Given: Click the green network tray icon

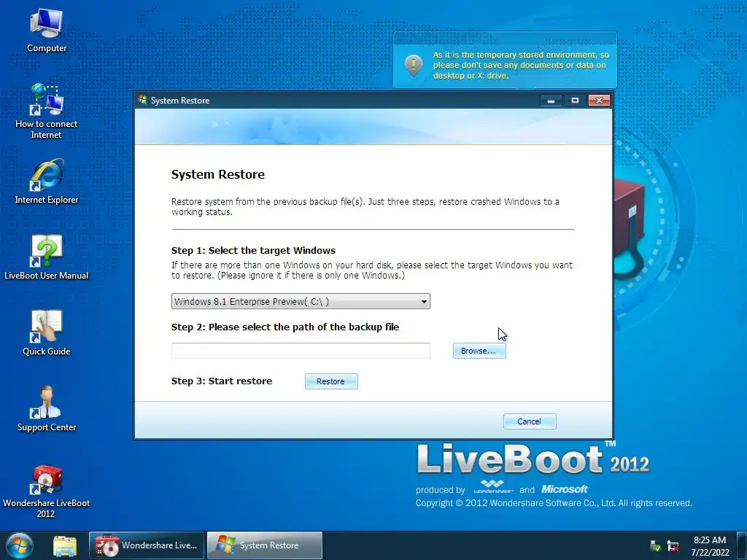Looking at the screenshot, I should tap(656, 545).
